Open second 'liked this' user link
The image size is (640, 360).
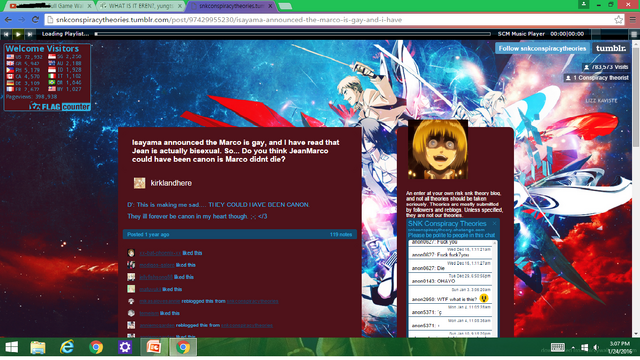[157, 265]
